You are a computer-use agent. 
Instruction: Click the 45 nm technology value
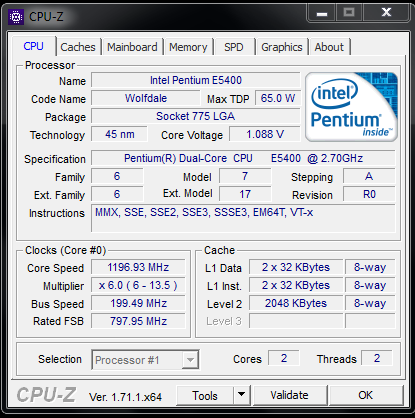pyautogui.click(x=120, y=134)
